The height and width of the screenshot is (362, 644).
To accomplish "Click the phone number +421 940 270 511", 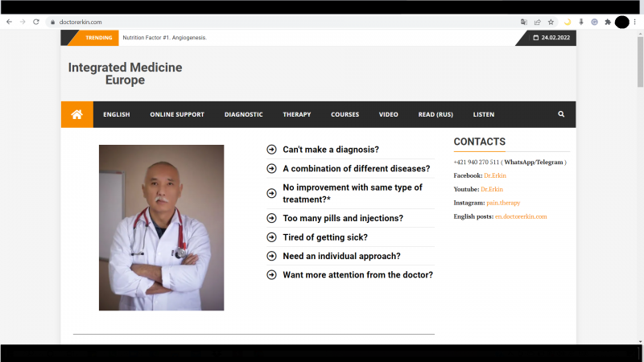I will point(477,162).
